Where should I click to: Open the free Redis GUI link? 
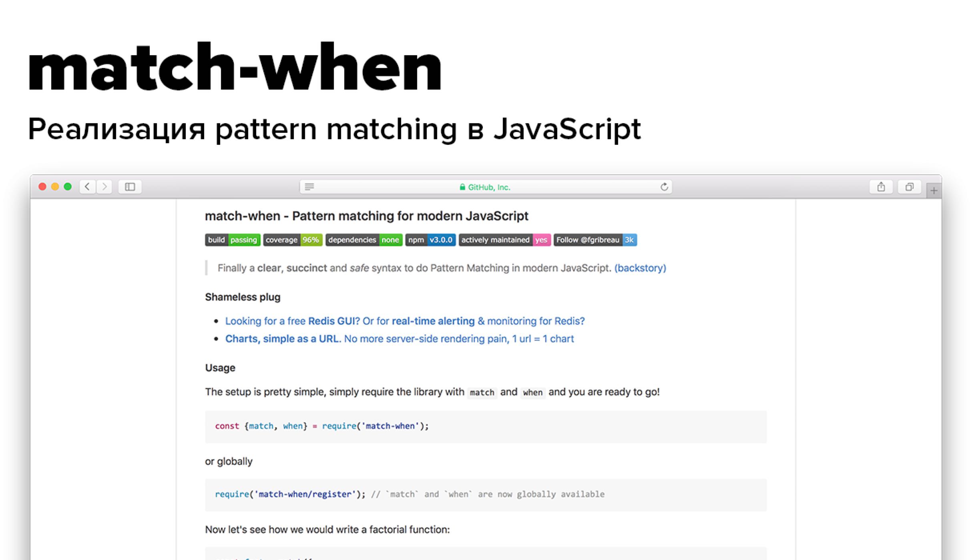click(405, 321)
